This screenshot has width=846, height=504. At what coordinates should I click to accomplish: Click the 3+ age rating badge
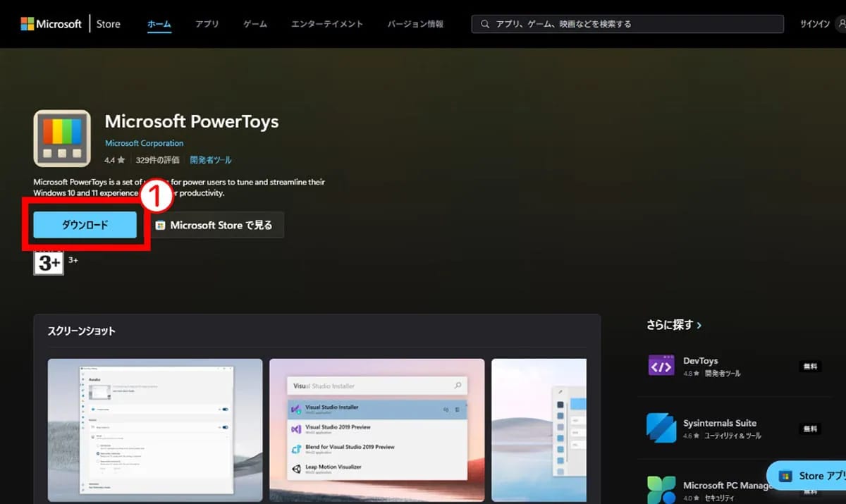pyautogui.click(x=49, y=262)
